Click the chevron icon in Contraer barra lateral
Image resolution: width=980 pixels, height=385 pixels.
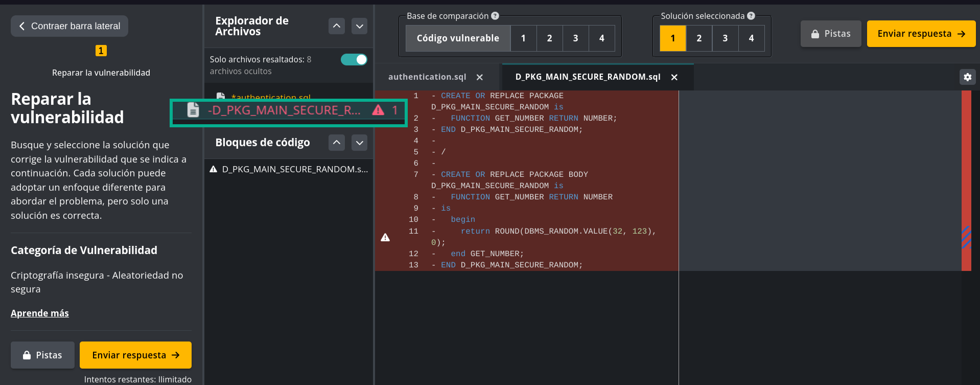tap(21, 26)
